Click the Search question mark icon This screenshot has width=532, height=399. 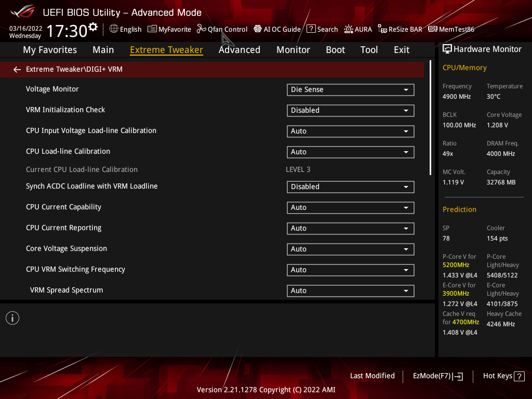pos(311,29)
